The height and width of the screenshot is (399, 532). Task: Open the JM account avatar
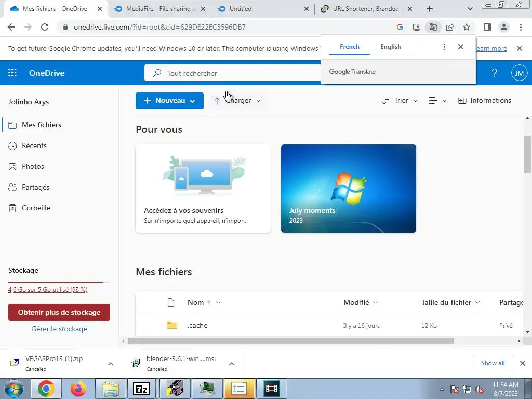tap(519, 73)
